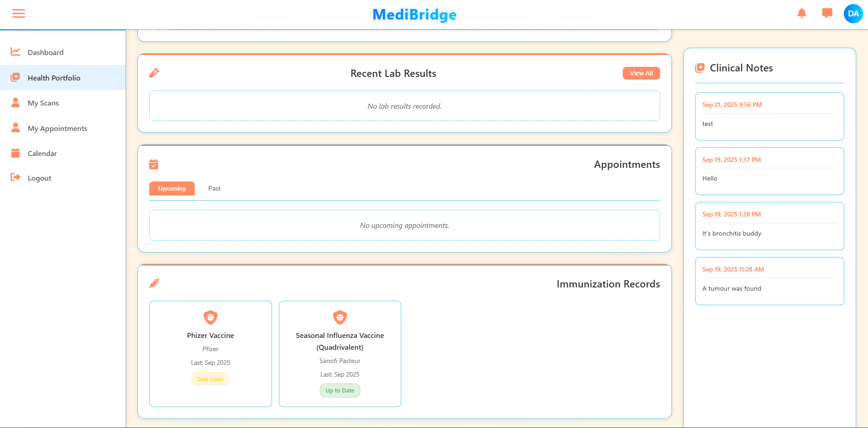Click the Phizer Vaccine shield icon

[210, 317]
